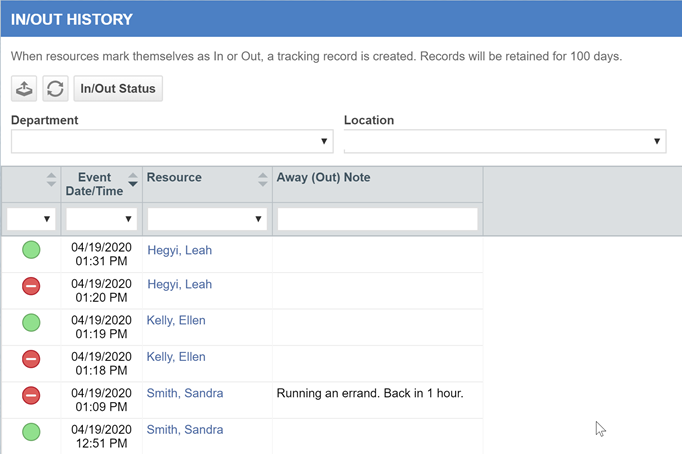The width and height of the screenshot is (682, 454).
Task: Click the refresh icon button
Action: 55,89
